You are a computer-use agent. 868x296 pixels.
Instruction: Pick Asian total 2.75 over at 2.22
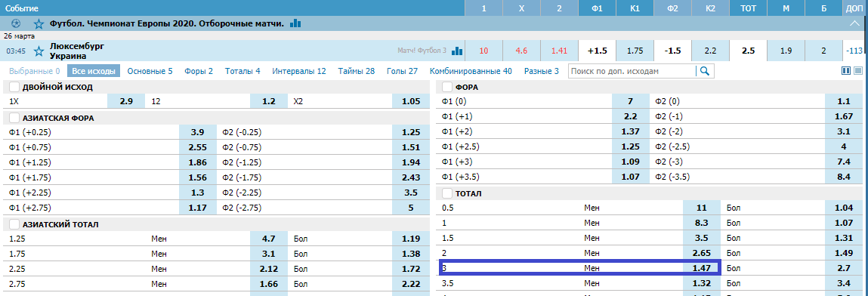411,285
